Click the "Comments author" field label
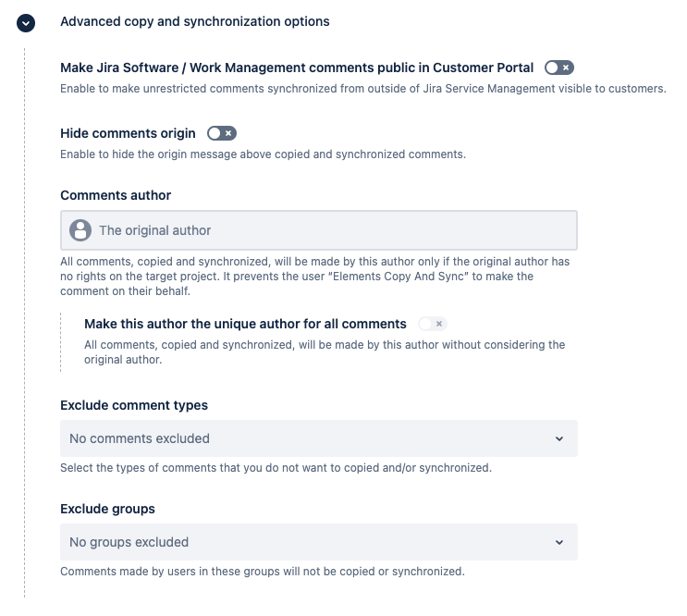This screenshot has width=687, height=616. 116,195
